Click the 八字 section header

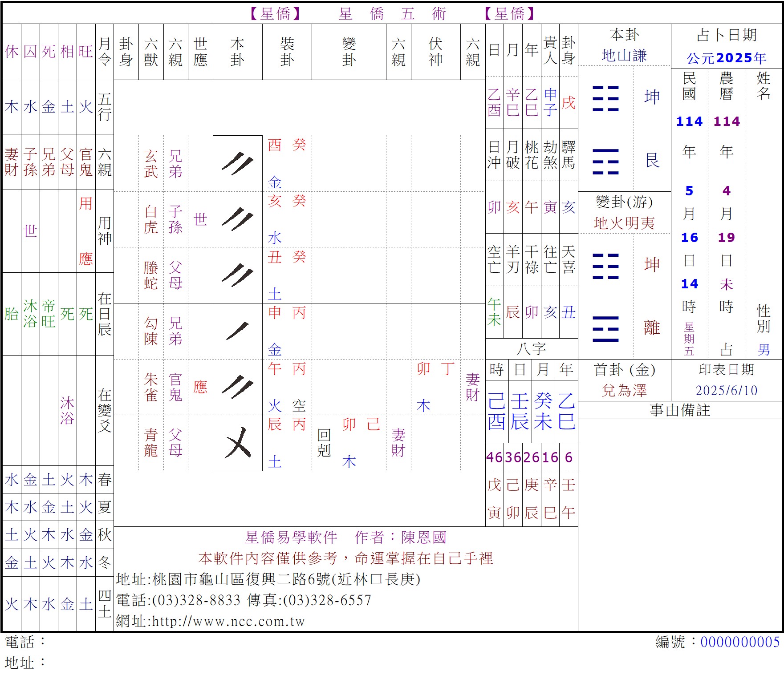pyautogui.click(x=531, y=348)
